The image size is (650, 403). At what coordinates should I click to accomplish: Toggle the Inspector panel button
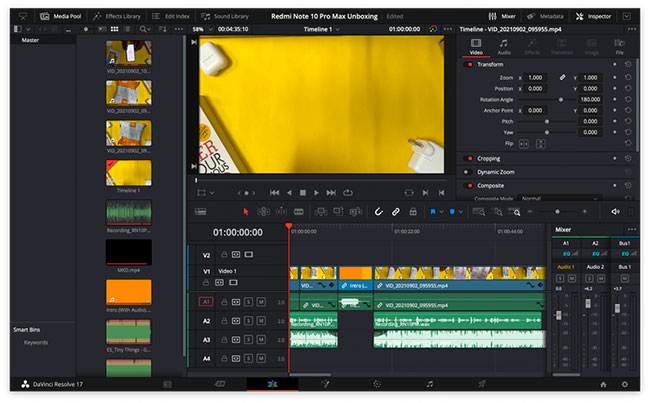tap(594, 17)
